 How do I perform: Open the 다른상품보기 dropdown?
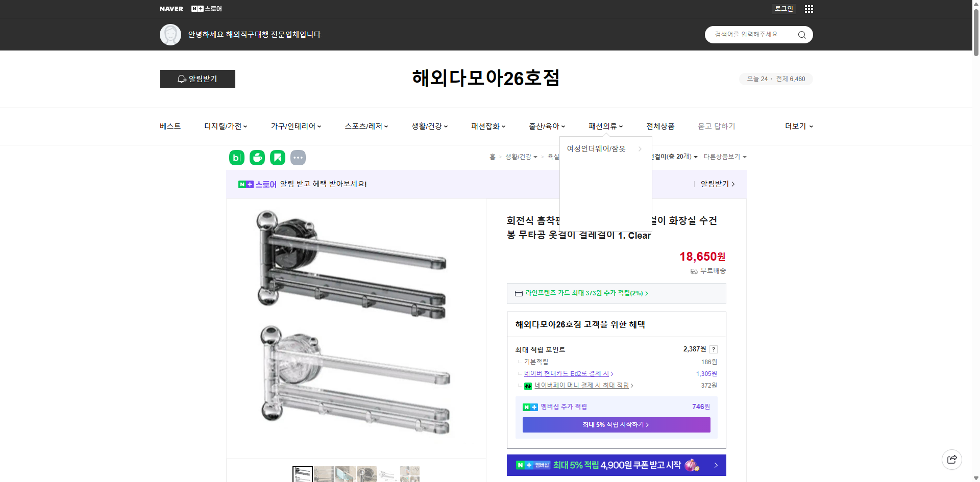pyautogui.click(x=724, y=157)
